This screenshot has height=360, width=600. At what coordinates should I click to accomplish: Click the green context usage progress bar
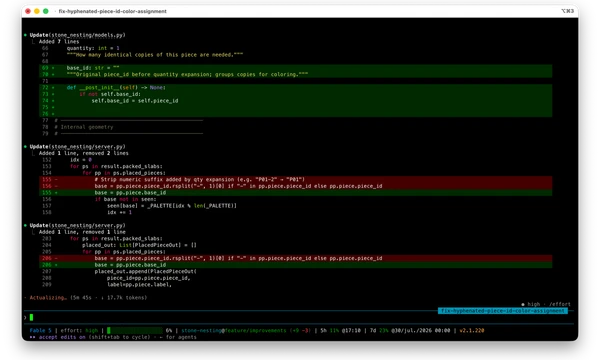point(135,331)
